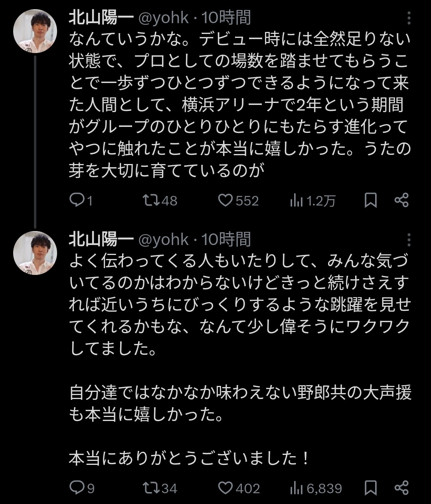Bookmark the first tweet
This screenshot has width=431, height=504.
[x=371, y=200]
